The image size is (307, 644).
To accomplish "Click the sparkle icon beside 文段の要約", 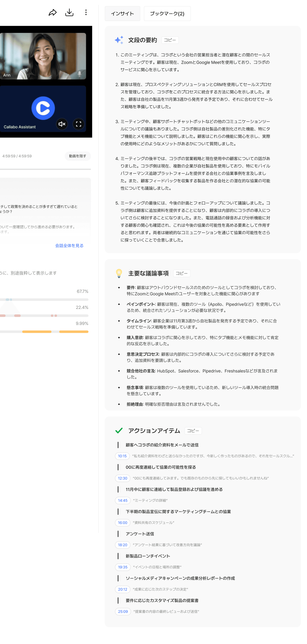I will pos(119,40).
